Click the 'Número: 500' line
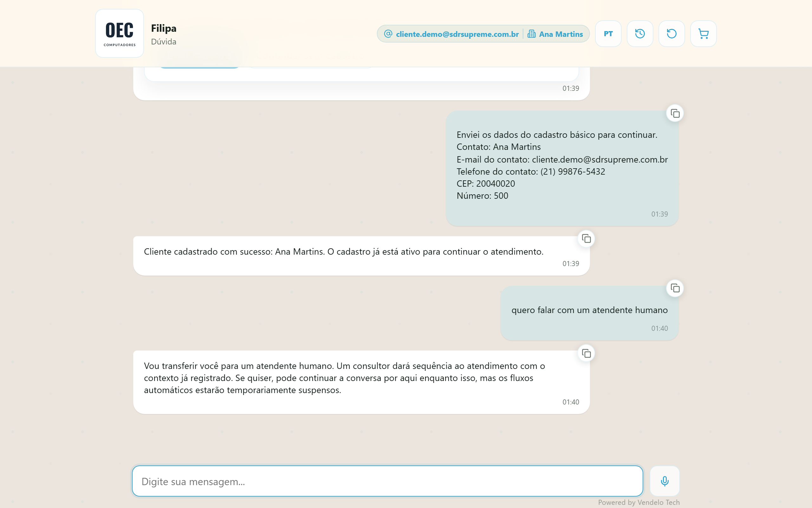Image resolution: width=812 pixels, height=508 pixels. coord(482,196)
